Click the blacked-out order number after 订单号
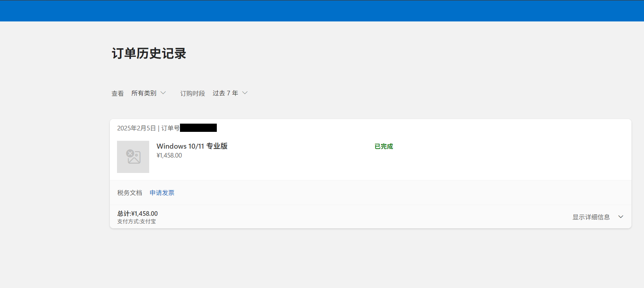The height and width of the screenshot is (288, 644). coord(199,128)
